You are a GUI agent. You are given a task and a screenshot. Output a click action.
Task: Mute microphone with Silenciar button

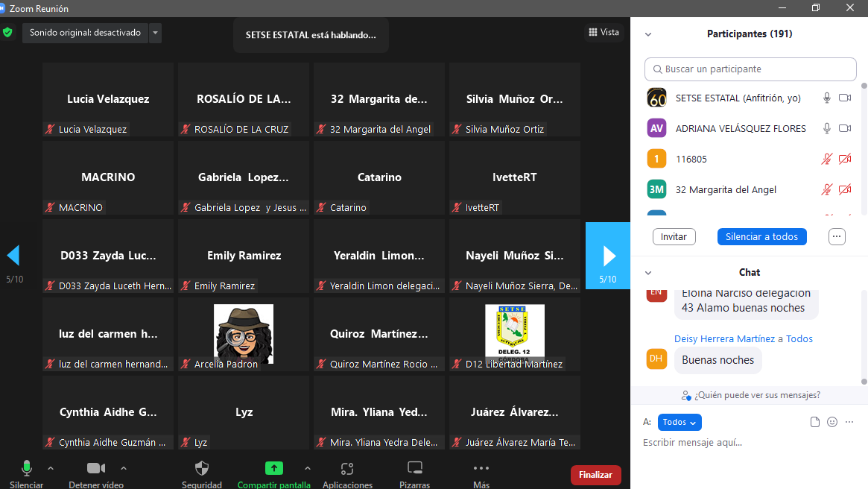click(26, 475)
